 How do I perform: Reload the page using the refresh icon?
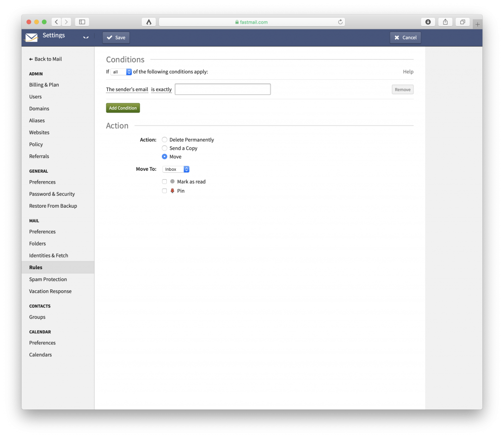tap(340, 22)
